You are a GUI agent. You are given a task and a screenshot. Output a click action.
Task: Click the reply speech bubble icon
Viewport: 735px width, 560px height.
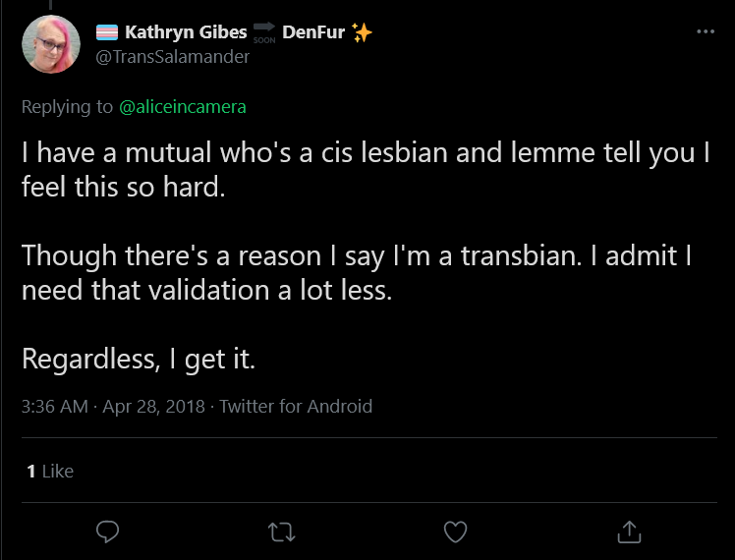[107, 532]
